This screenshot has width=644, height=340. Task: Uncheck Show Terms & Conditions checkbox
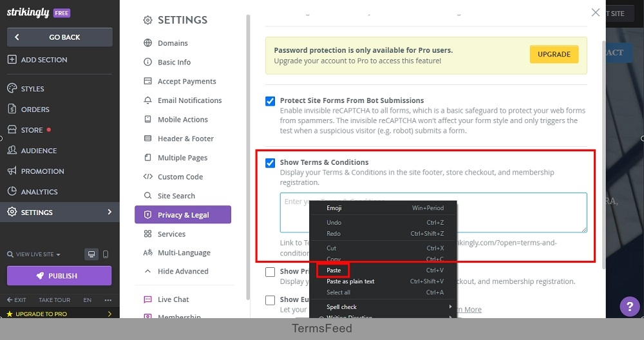270,163
